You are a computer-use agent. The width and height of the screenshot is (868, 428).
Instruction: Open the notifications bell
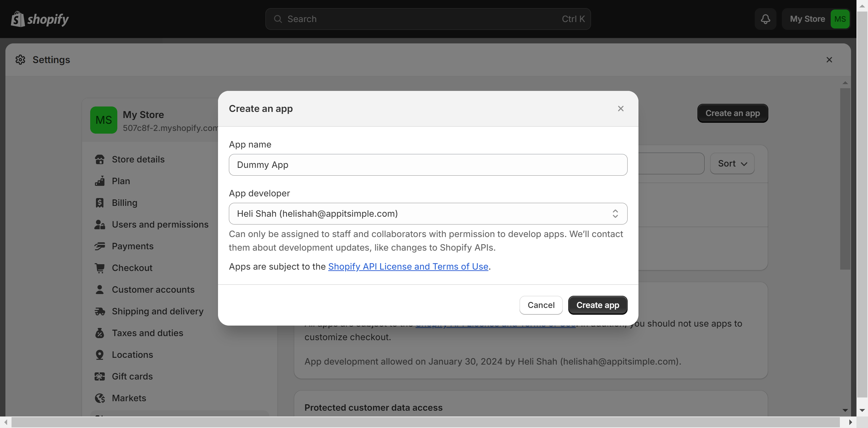(x=765, y=19)
